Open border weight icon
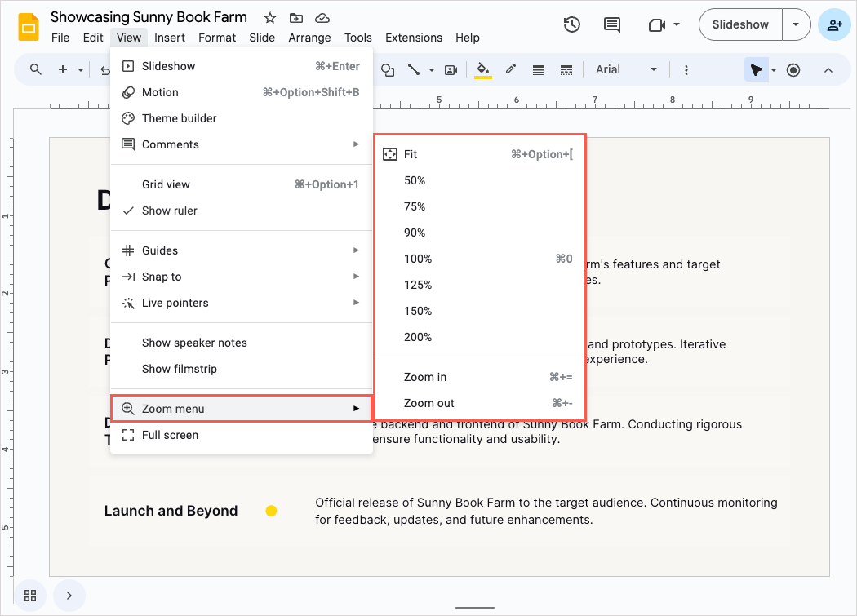This screenshot has height=616, width=857. point(539,69)
